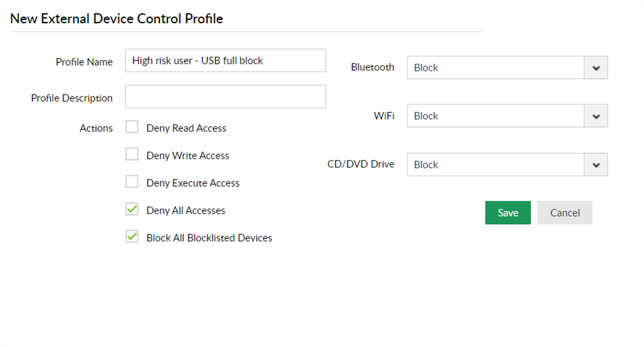Save the device control profile
This screenshot has height=347, width=644.
click(x=507, y=213)
